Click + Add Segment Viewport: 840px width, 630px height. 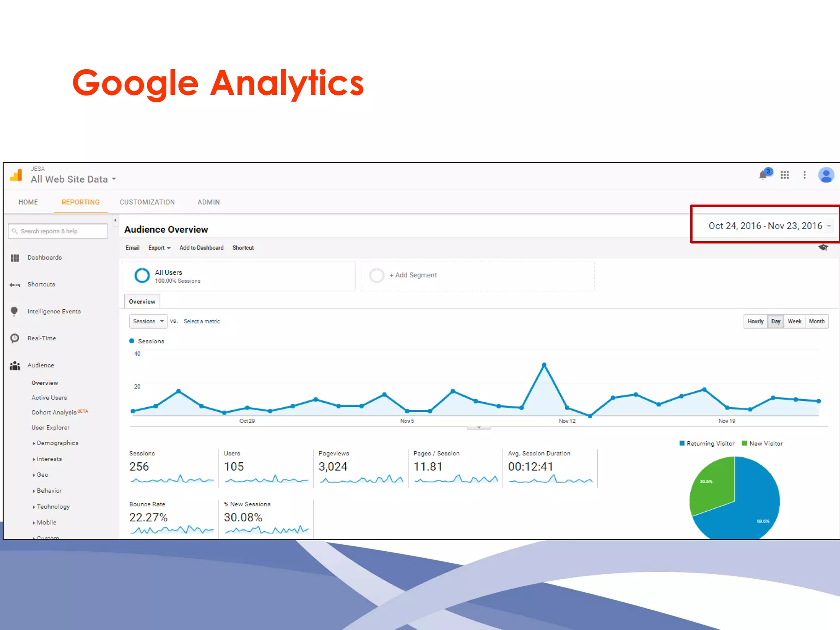tap(413, 275)
